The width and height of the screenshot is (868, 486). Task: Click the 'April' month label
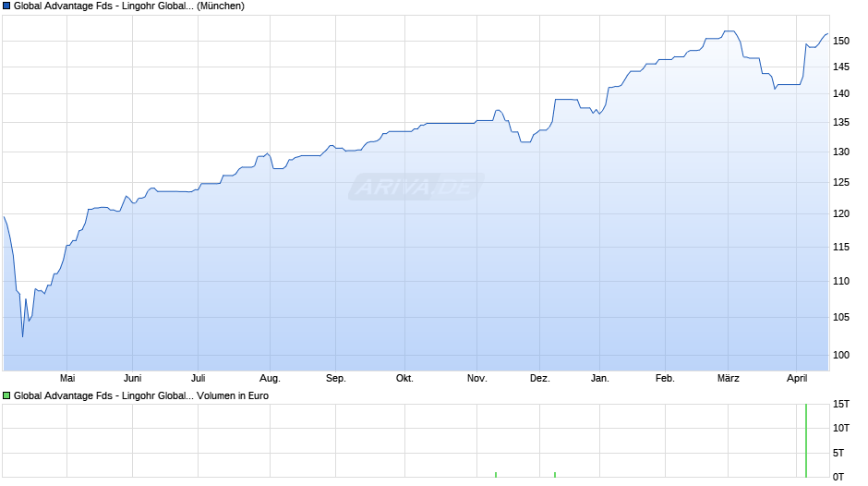click(797, 378)
